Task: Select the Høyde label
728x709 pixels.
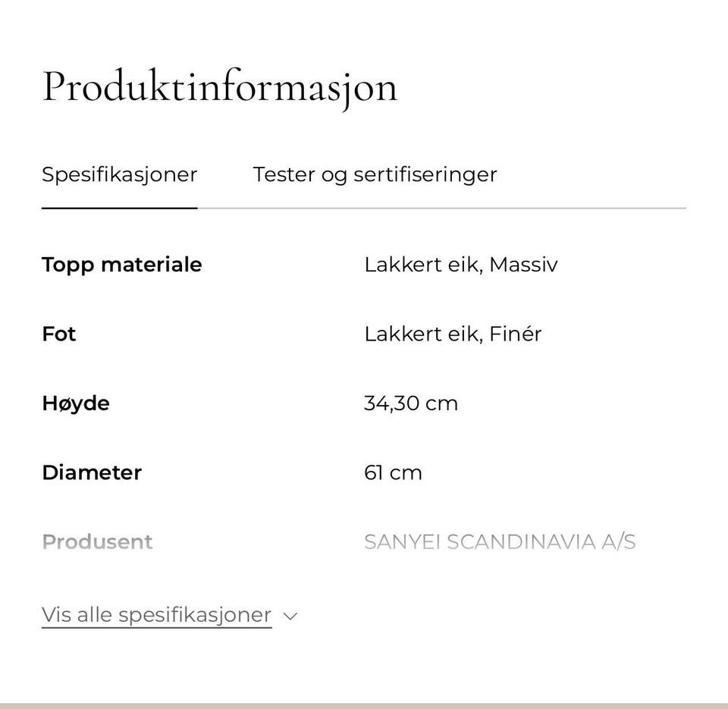Action: coord(76,403)
